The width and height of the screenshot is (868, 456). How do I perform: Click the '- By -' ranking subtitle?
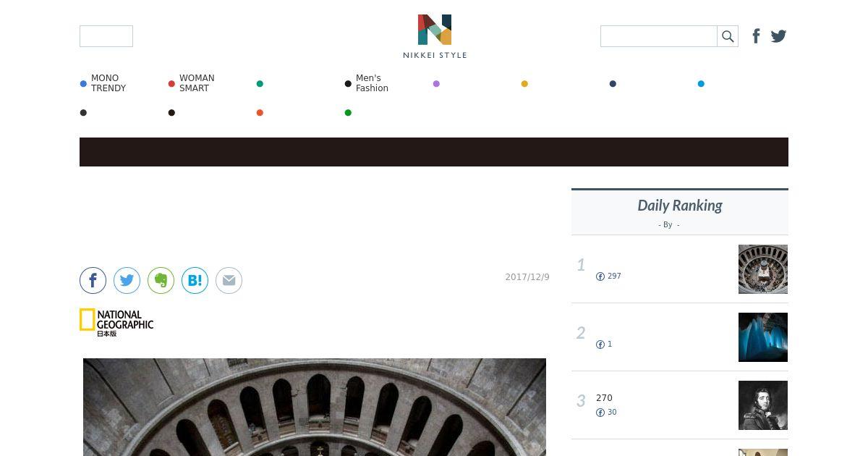coord(669,225)
